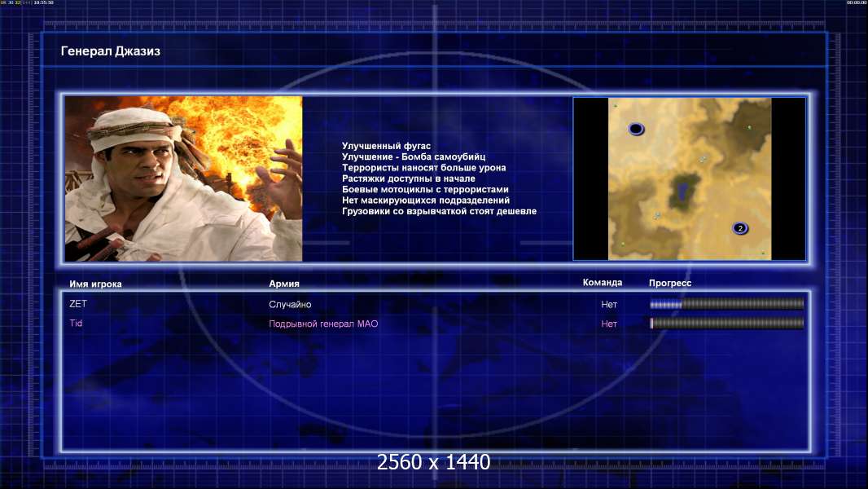The height and width of the screenshot is (489, 868).
Task: Click the line 'Улучшение - Бомба самоубийц'
Action: tap(414, 156)
